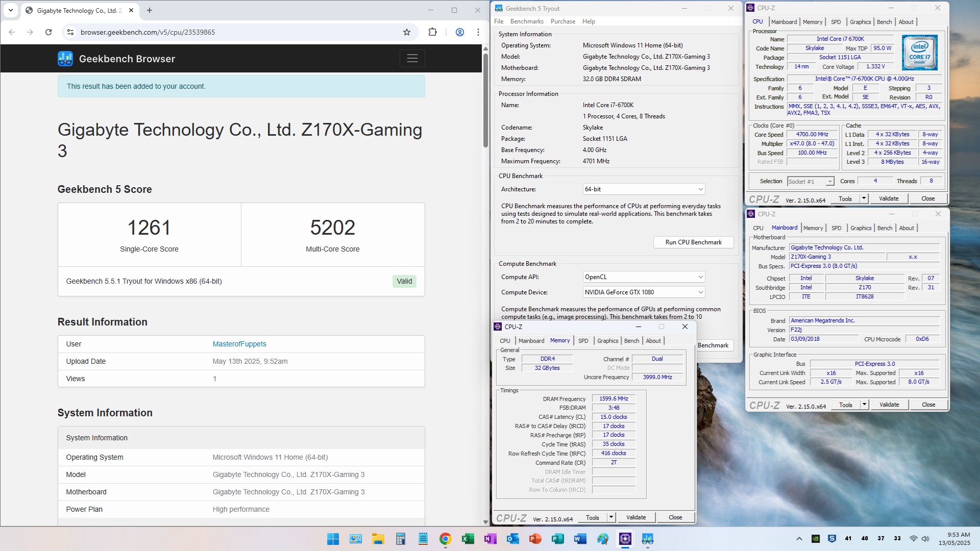The image size is (980, 551).
Task: Open File Explorer from the taskbar
Action: point(378,539)
